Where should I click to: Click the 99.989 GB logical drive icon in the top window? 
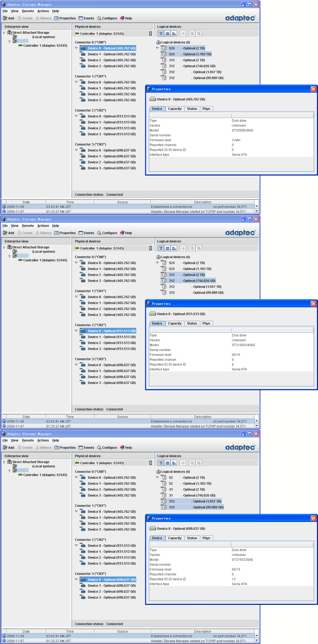point(164,78)
